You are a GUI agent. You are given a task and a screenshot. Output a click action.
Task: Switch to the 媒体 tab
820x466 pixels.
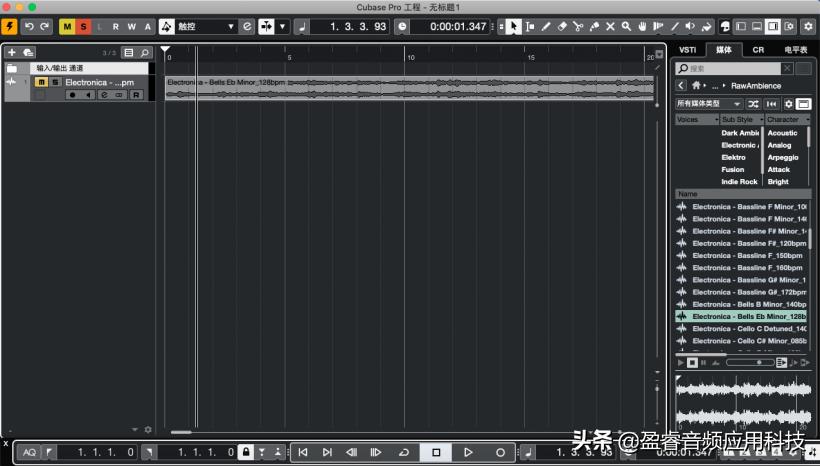click(724, 50)
